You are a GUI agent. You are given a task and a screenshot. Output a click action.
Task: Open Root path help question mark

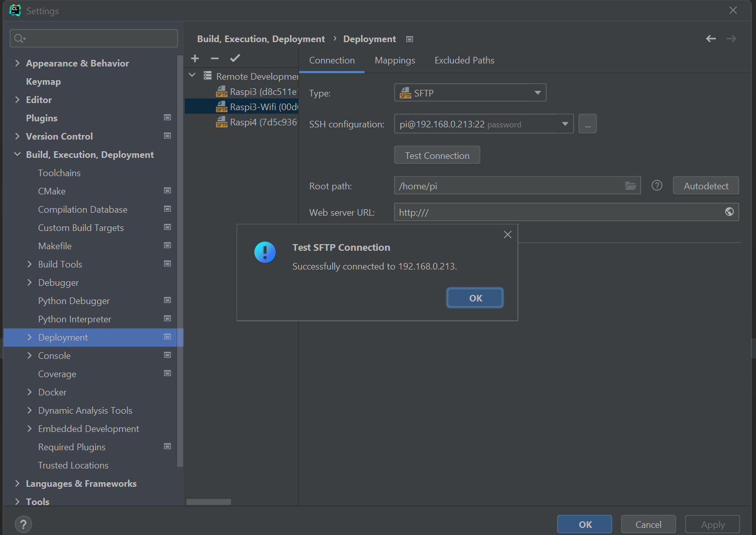(x=657, y=186)
